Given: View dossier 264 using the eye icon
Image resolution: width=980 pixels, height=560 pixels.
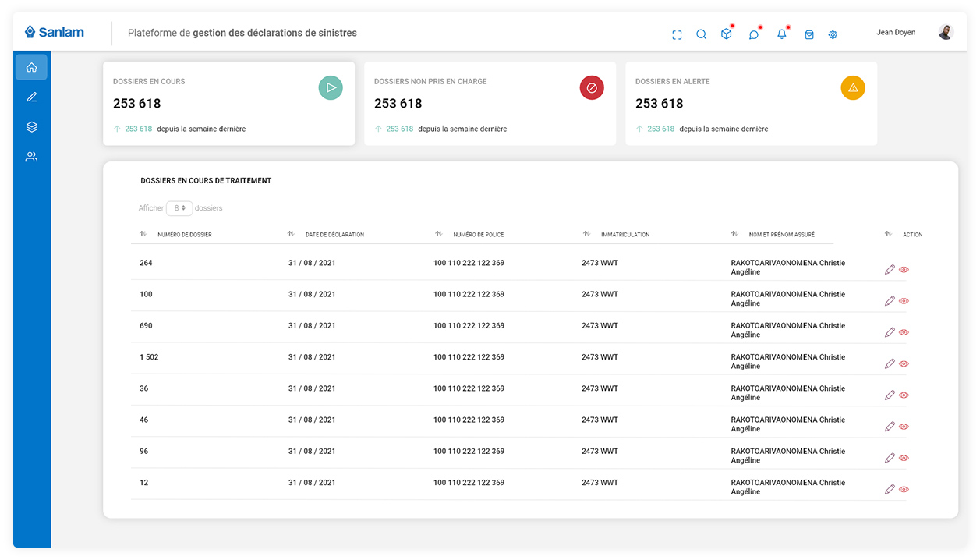Looking at the screenshot, I should pos(904,270).
